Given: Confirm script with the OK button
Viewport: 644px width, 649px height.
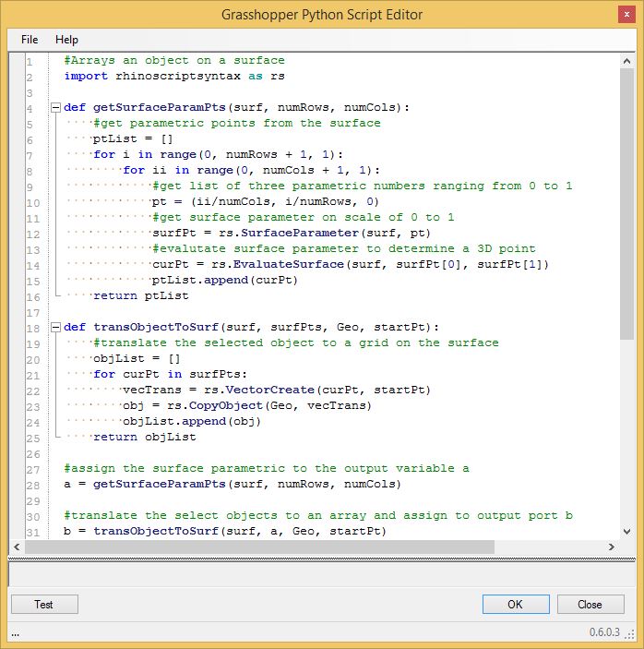Looking at the screenshot, I should [516, 605].
